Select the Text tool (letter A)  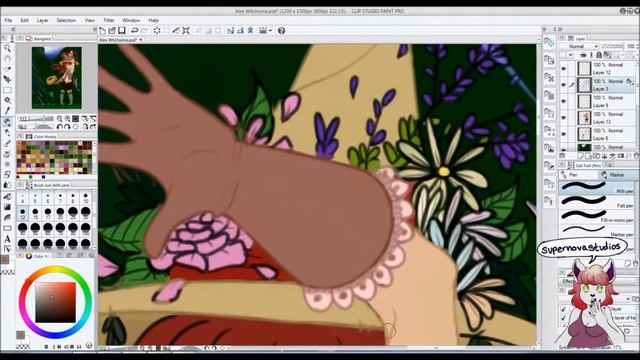[7, 239]
